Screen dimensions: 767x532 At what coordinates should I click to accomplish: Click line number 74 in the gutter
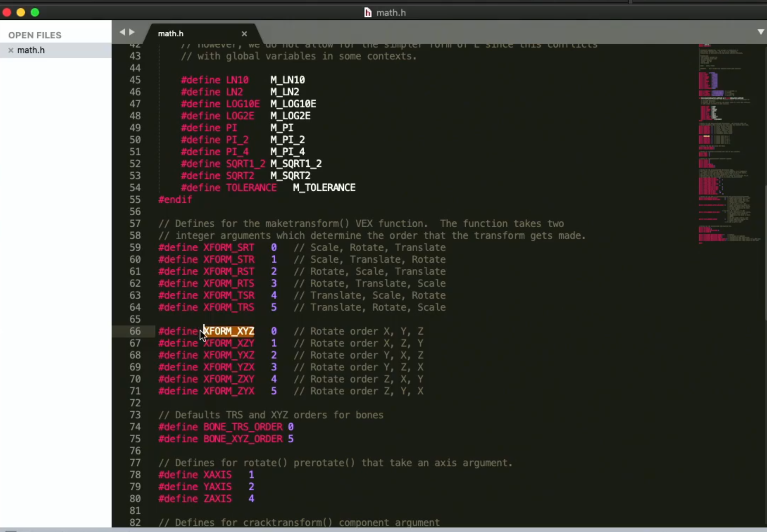coord(135,427)
